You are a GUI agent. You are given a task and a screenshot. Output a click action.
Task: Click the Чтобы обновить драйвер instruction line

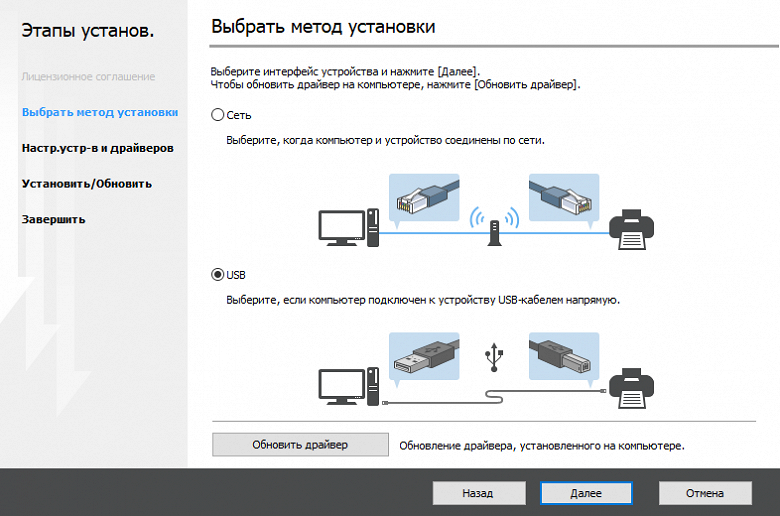[x=395, y=85]
